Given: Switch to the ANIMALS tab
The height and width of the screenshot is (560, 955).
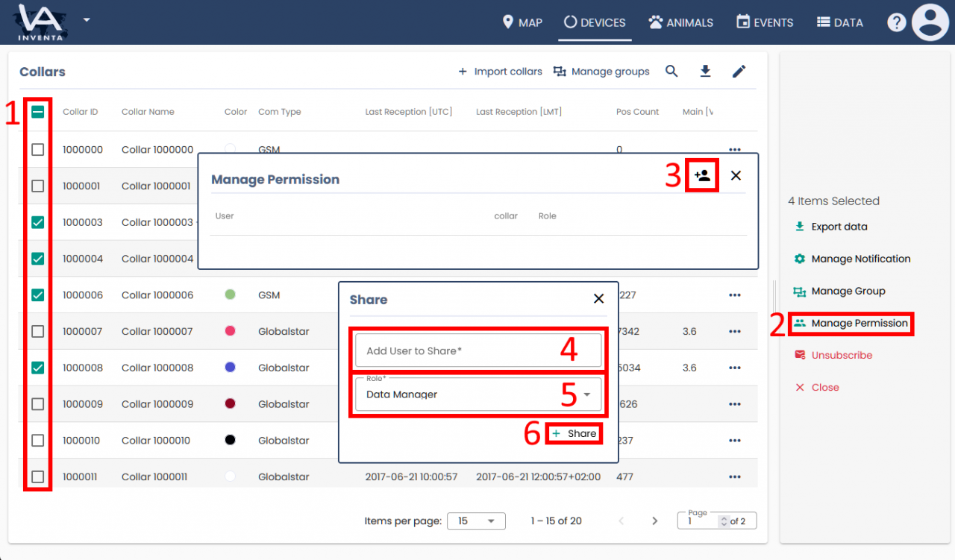Looking at the screenshot, I should click(x=680, y=22).
